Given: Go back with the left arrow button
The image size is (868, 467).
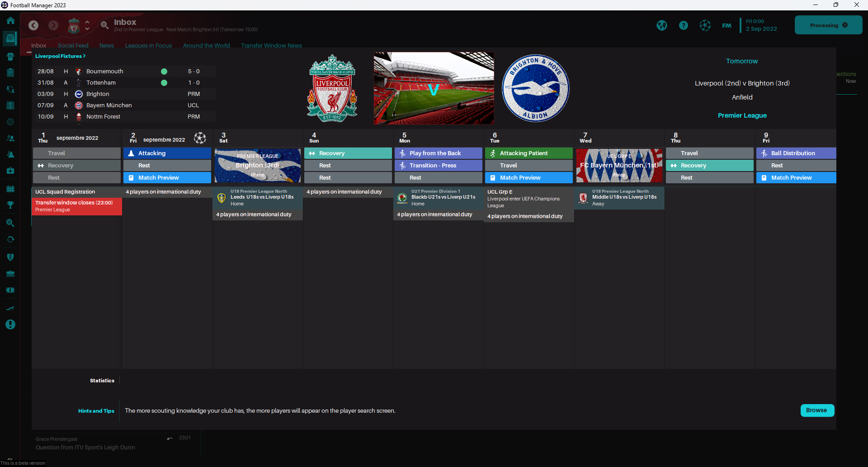Looking at the screenshot, I should point(33,25).
